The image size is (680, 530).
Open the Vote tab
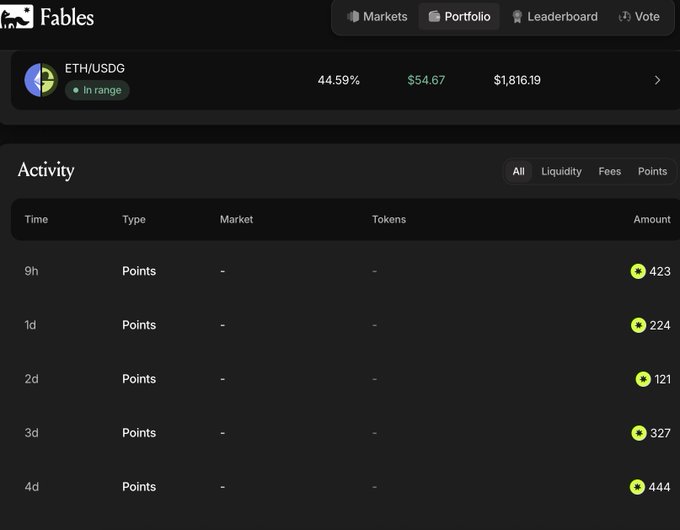coord(639,16)
